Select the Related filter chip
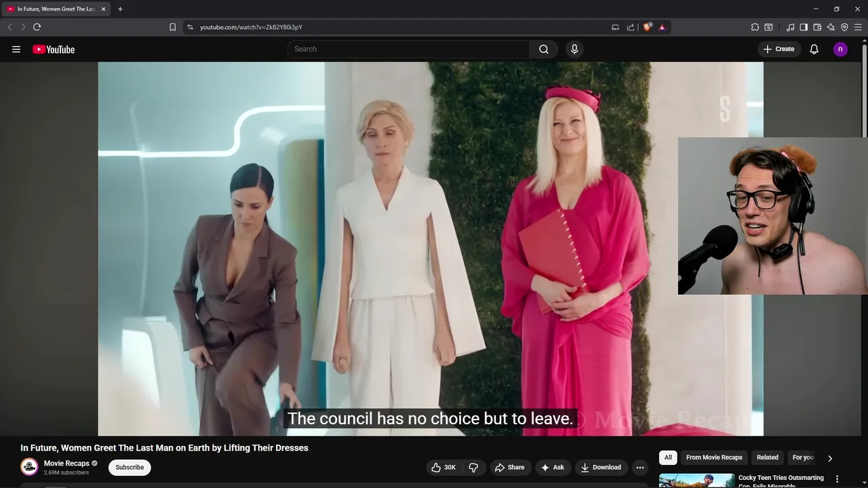The width and height of the screenshot is (868, 488). [x=768, y=457]
